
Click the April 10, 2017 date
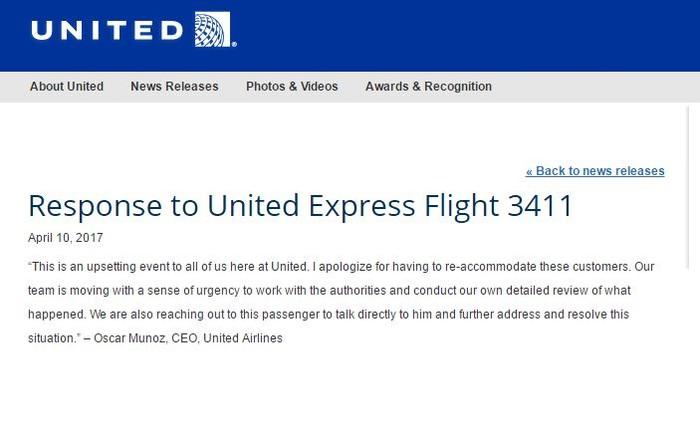pyautogui.click(x=65, y=238)
